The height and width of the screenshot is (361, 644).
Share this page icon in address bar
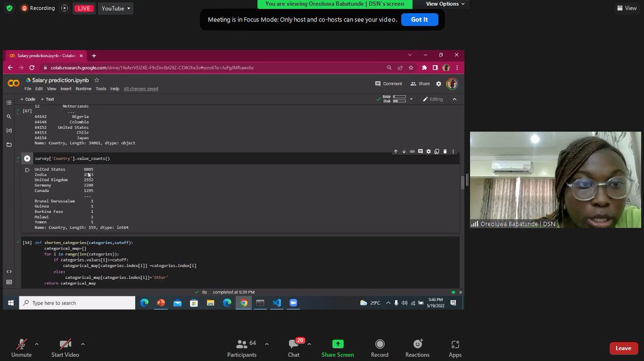[x=400, y=68]
